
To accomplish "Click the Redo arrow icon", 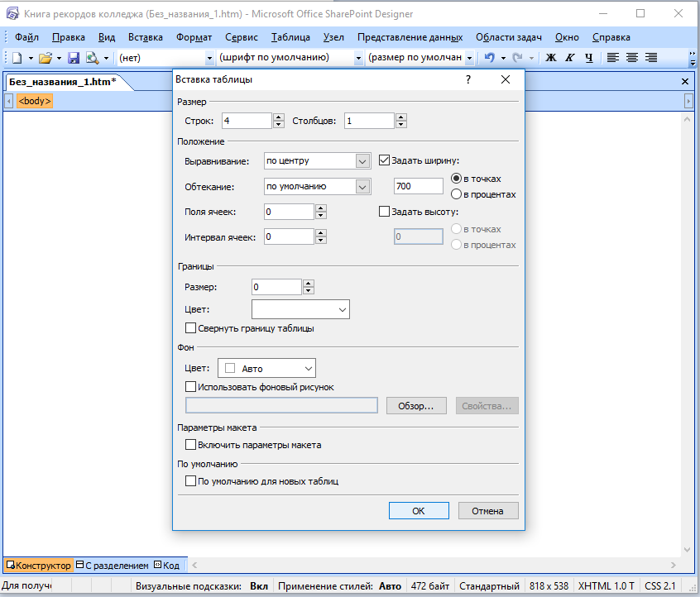I will (518, 58).
